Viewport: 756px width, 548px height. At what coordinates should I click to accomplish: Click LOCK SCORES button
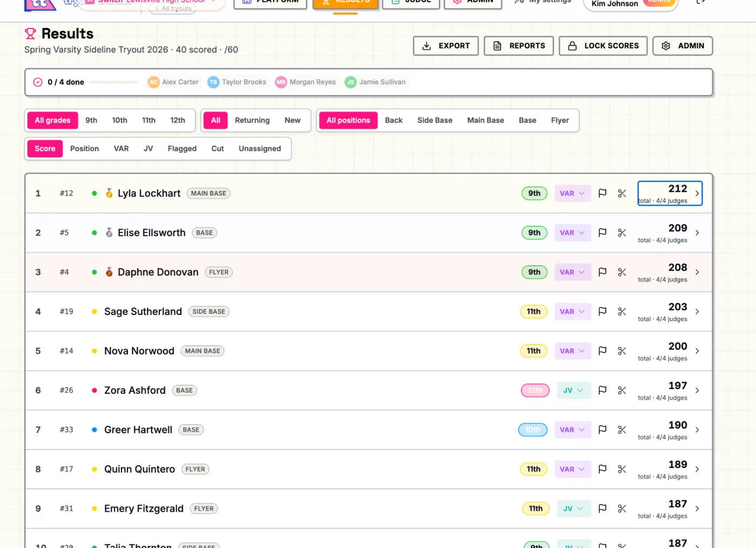tap(604, 46)
